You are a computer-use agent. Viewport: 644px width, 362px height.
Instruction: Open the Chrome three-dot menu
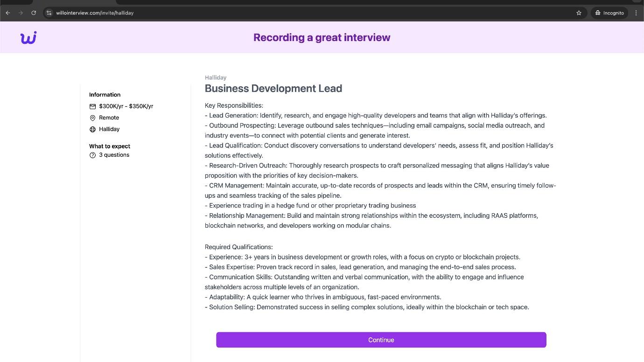pos(636,13)
